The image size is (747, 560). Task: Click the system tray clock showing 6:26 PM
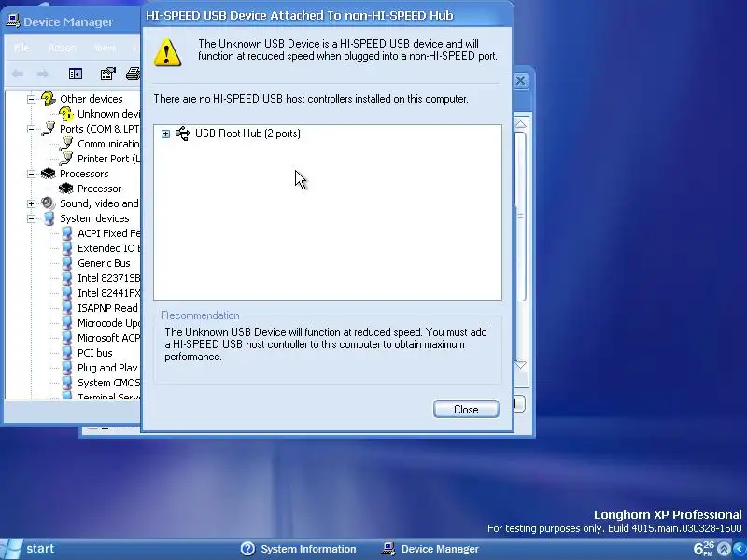click(x=704, y=548)
